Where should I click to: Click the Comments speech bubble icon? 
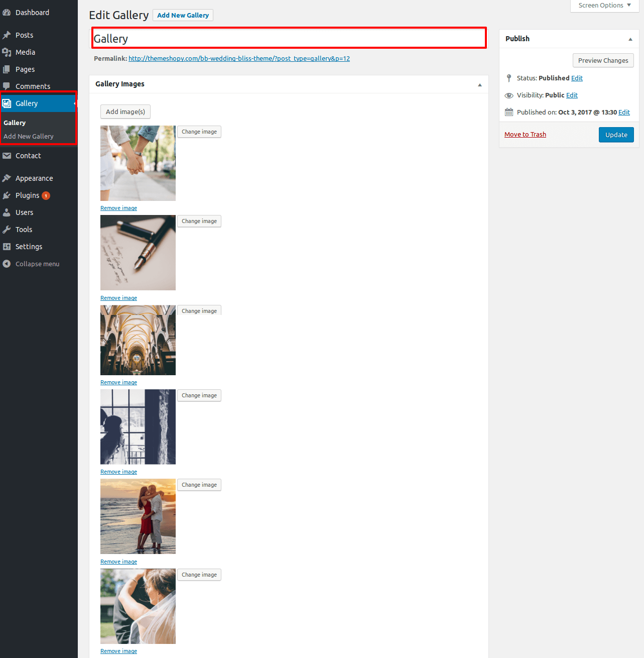point(7,86)
